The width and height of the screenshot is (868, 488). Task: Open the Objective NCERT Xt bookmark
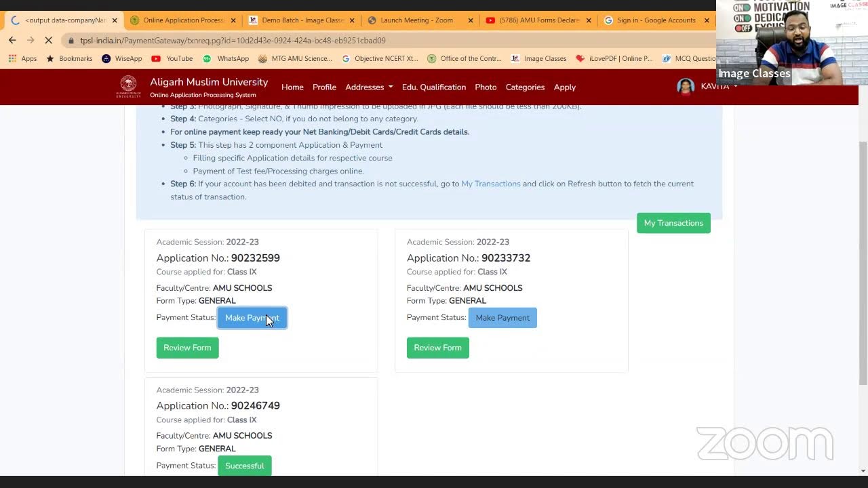[x=380, y=59]
